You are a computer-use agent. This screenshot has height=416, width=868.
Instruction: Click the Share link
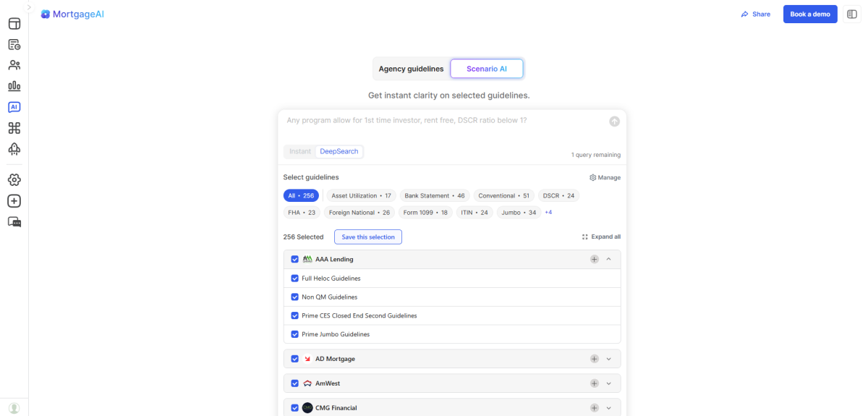[x=756, y=14]
